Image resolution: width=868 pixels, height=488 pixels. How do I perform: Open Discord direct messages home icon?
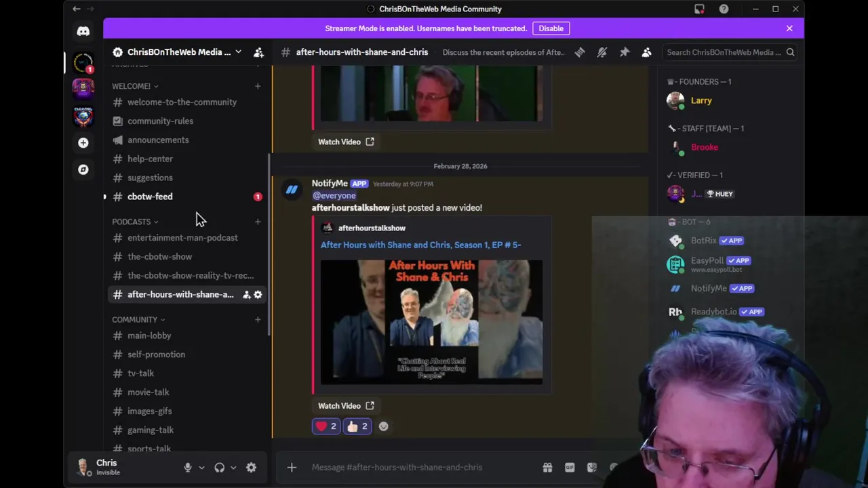coord(83,31)
